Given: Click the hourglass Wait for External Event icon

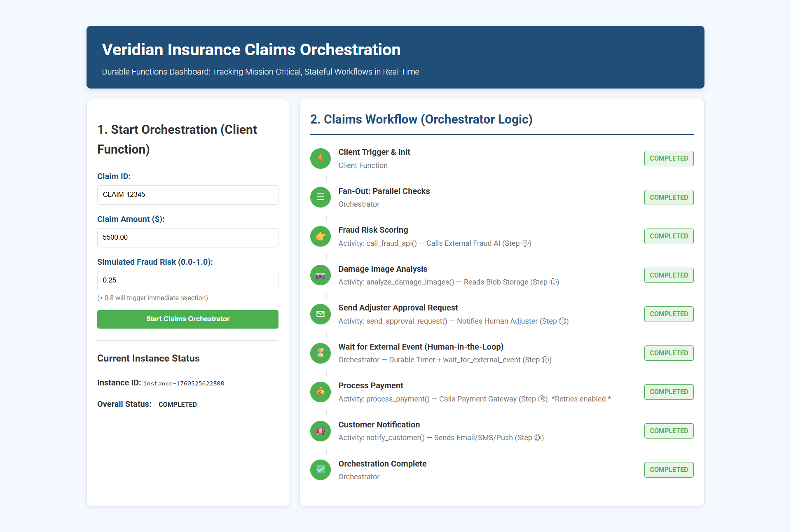Looking at the screenshot, I should [320, 353].
